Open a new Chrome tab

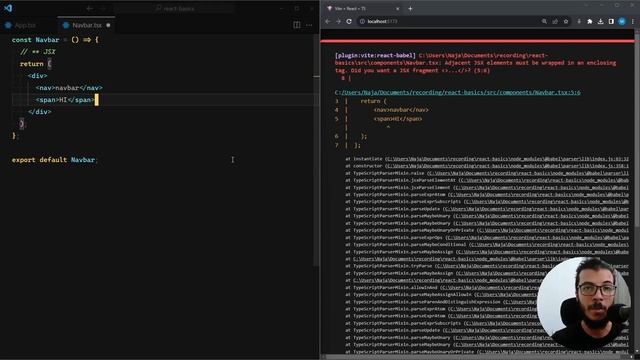pos(410,9)
